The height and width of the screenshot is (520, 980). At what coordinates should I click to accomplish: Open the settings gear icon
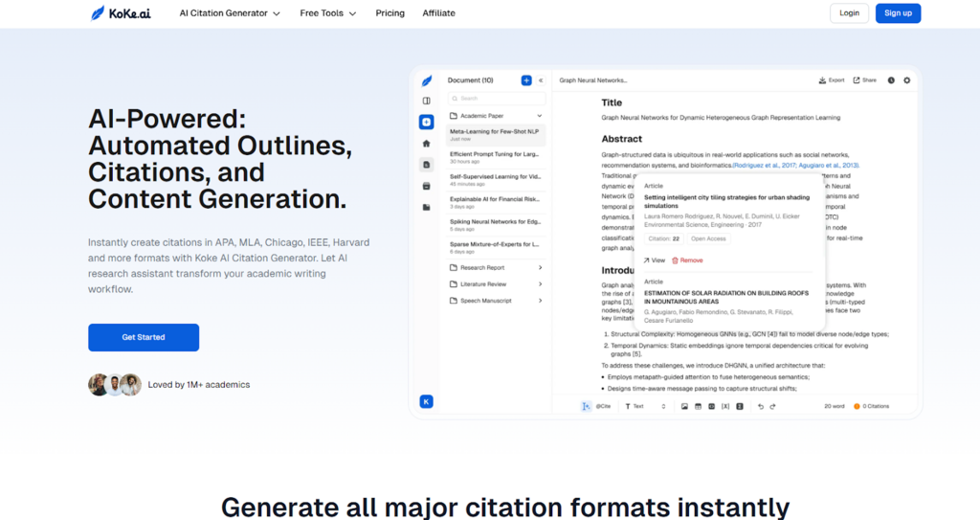coord(907,80)
